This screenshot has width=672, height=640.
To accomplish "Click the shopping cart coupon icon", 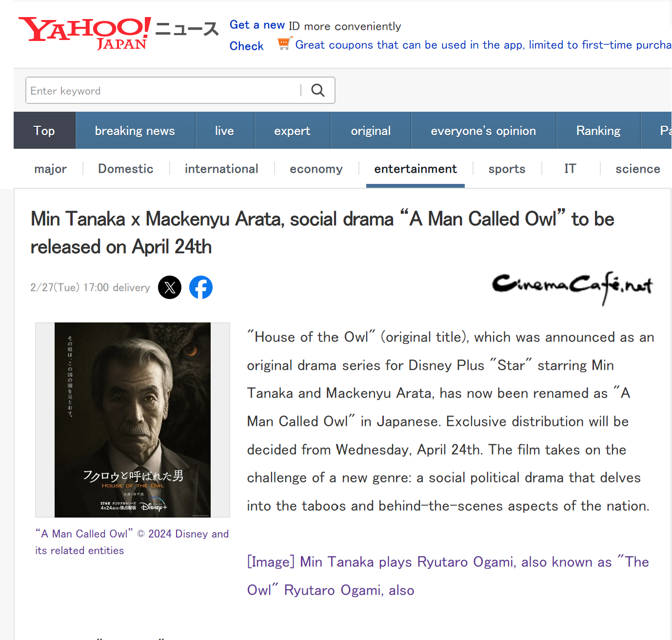I will (284, 44).
